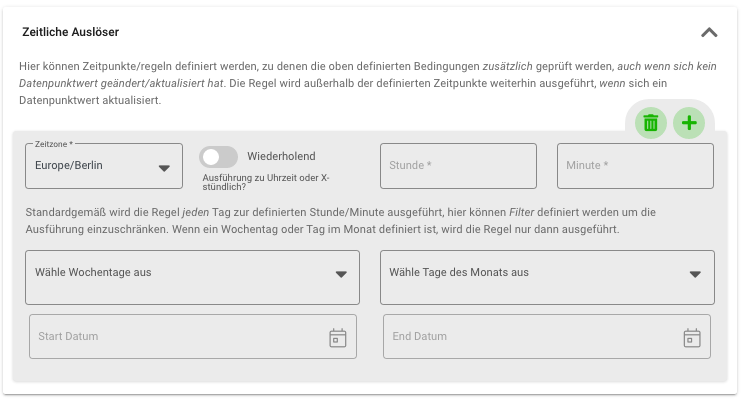Viewport: 744px width, 399px height.
Task: Open the Wähle Tage des Monats aus dropdown
Action: click(547, 278)
